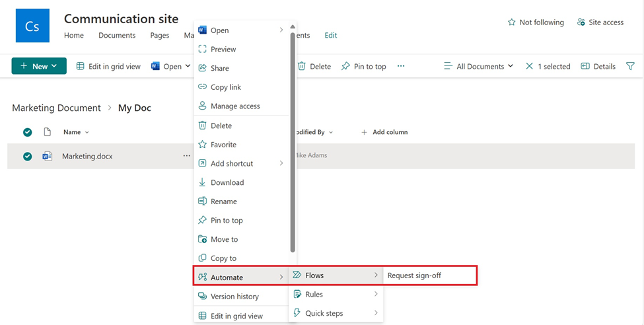The width and height of the screenshot is (644, 325).
Task: Click Add column header button
Action: (384, 132)
